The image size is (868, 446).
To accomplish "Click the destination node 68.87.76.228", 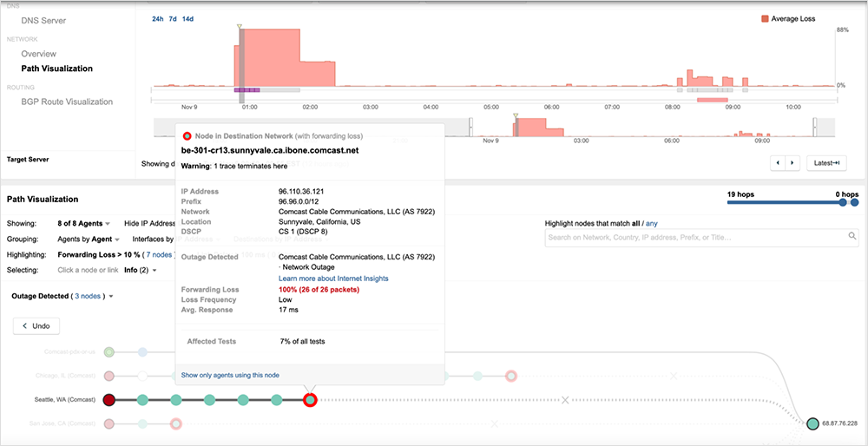I will pos(812,423).
